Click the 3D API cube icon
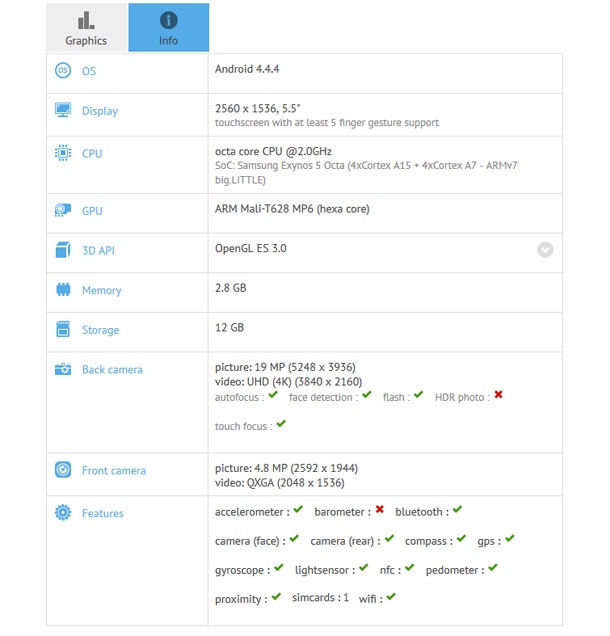Screen dimensions: 610x636 click(x=63, y=250)
